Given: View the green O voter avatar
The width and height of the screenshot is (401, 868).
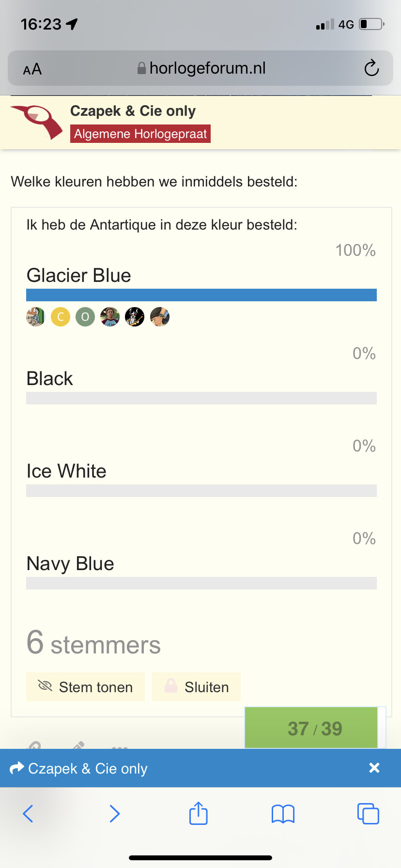Looking at the screenshot, I should [x=85, y=317].
